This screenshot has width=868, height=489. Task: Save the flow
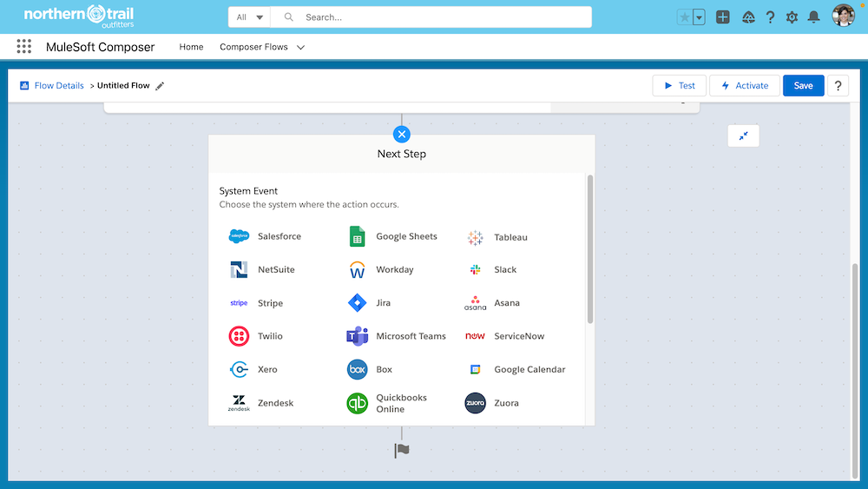803,86
